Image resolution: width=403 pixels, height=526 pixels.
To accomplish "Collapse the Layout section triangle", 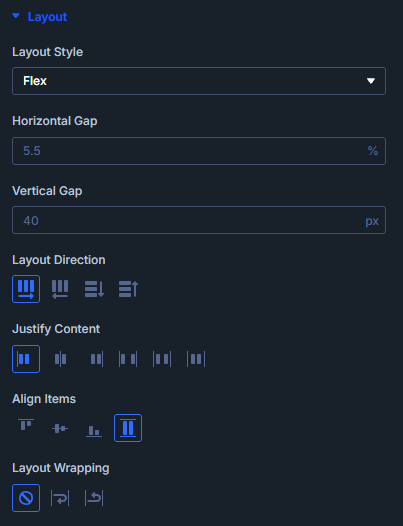I will coord(16,16).
